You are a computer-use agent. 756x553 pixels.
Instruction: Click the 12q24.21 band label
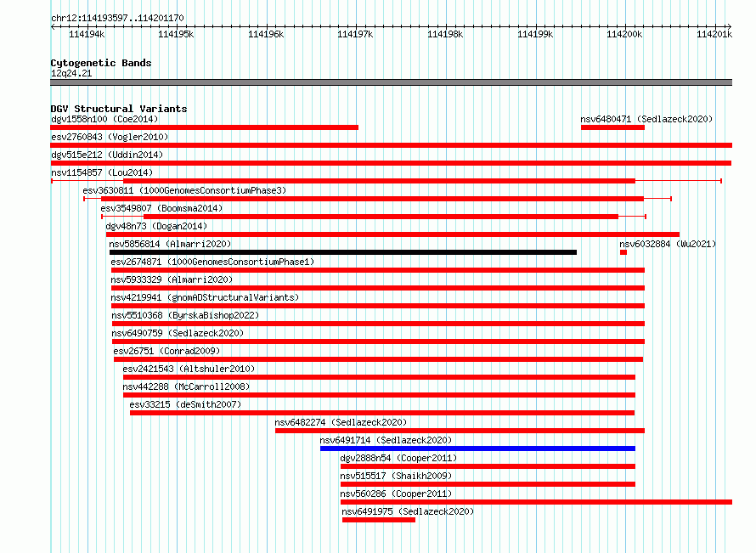point(71,73)
